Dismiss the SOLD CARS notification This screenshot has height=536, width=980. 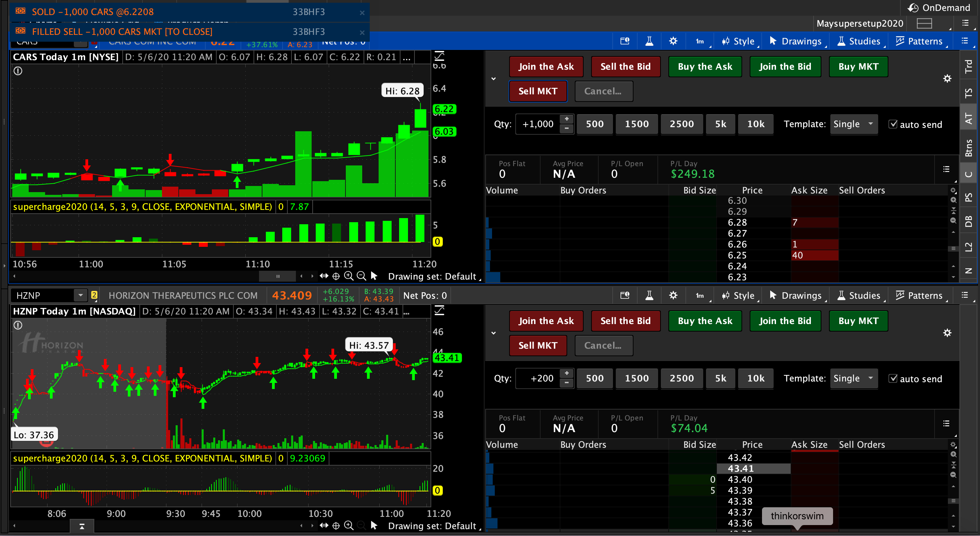coord(362,13)
